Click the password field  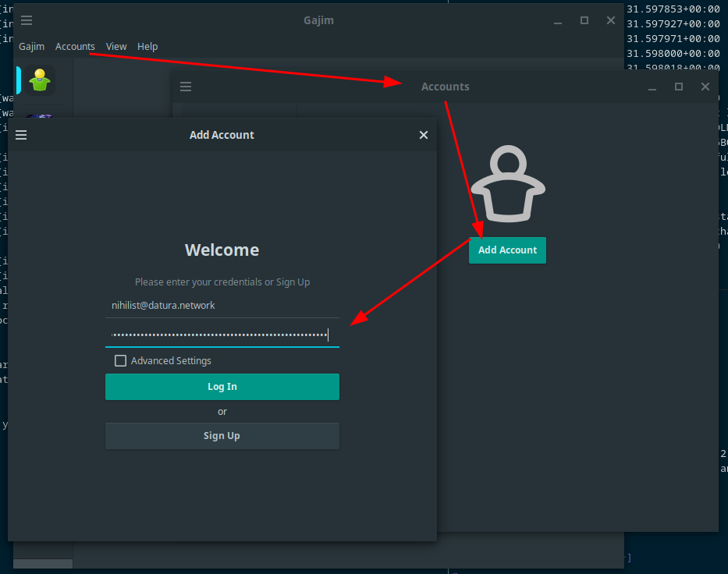point(222,335)
